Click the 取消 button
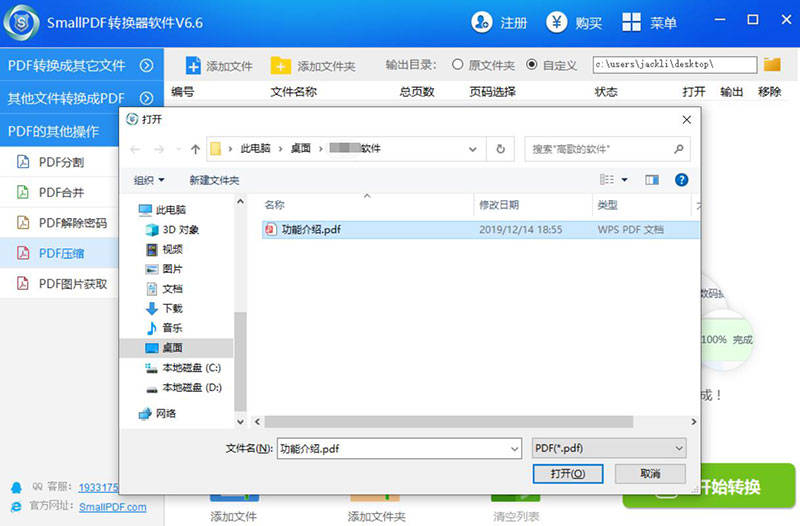Image resolution: width=800 pixels, height=526 pixels. [x=650, y=473]
